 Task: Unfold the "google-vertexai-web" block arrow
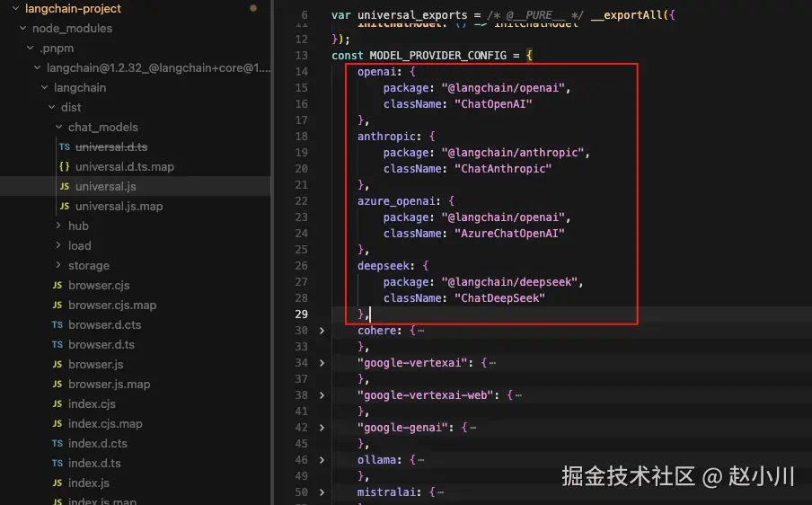tap(322, 395)
